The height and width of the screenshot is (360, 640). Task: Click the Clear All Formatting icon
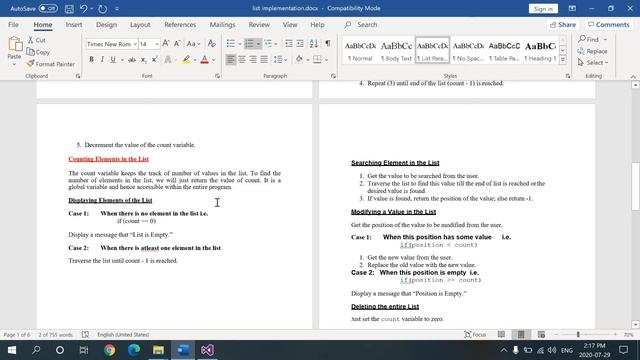click(x=211, y=43)
